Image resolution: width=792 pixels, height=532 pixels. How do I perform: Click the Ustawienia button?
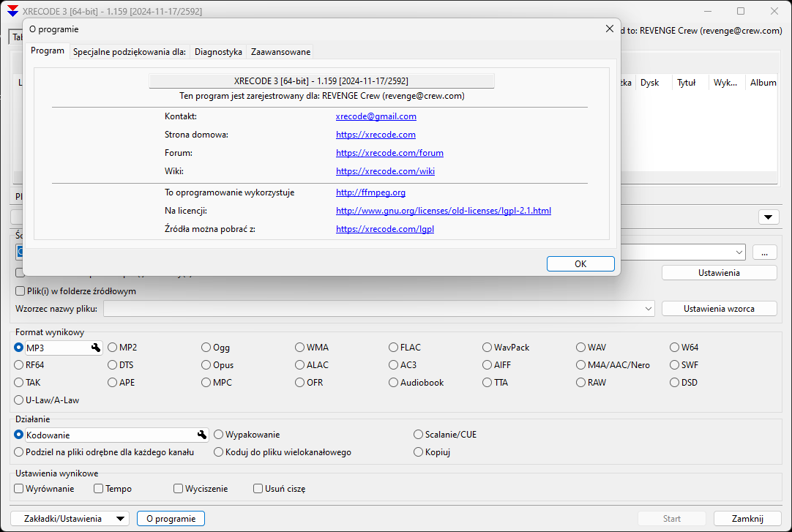720,272
